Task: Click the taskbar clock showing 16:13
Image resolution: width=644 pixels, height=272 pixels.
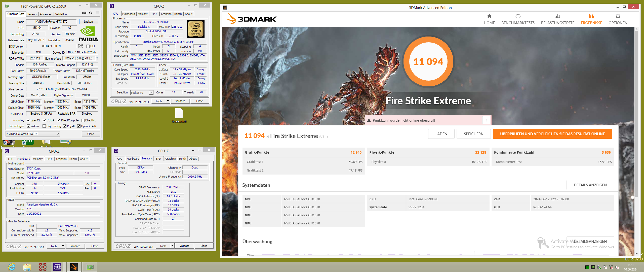Action: tap(631, 267)
